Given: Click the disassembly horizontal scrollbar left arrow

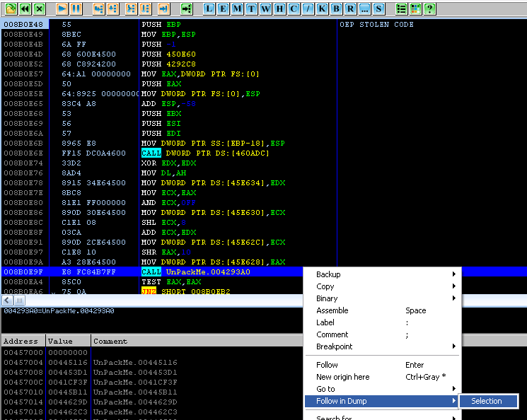Looking at the screenshot, I should [6, 301].
